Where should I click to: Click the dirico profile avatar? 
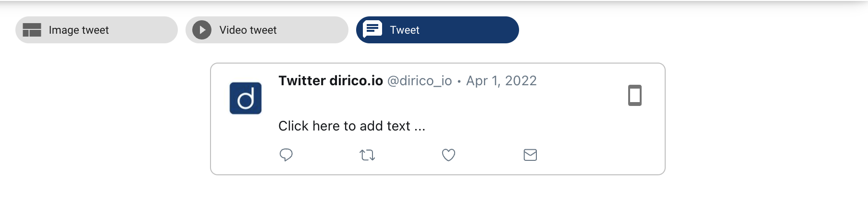pyautogui.click(x=246, y=98)
